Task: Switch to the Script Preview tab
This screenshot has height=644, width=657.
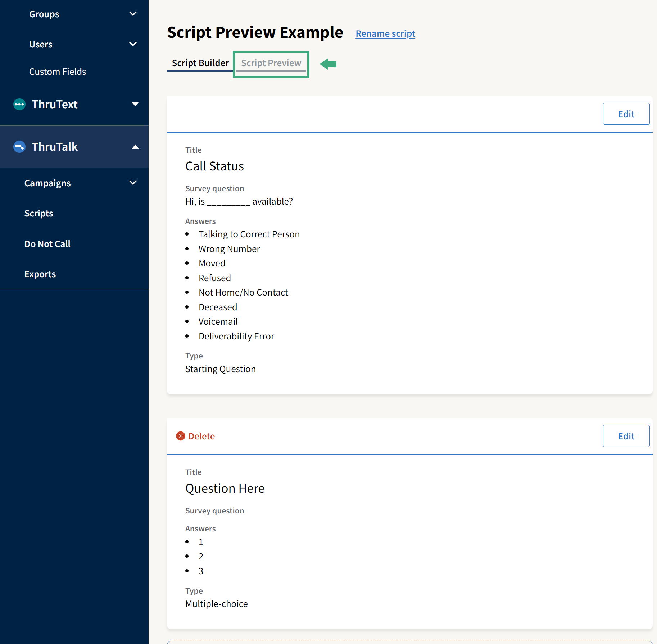Action: pyautogui.click(x=271, y=63)
